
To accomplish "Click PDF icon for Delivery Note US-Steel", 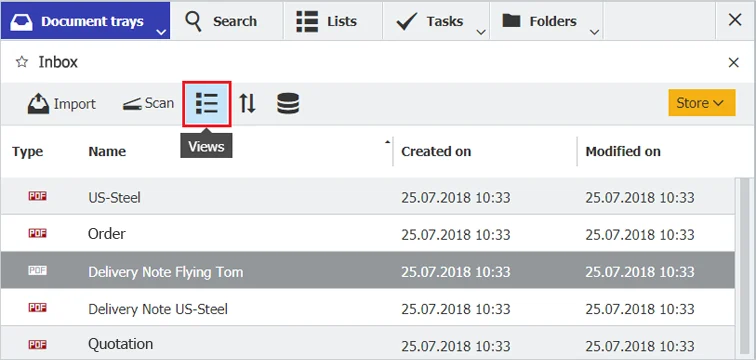I will click(38, 307).
